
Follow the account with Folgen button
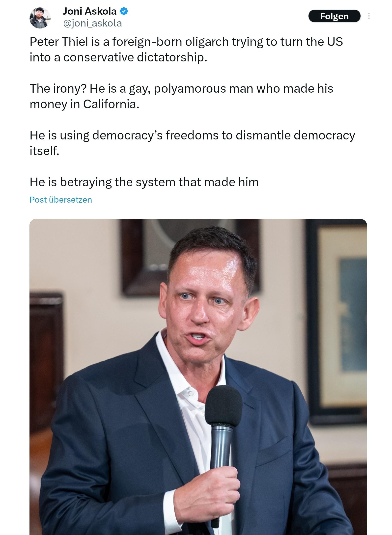(x=334, y=16)
